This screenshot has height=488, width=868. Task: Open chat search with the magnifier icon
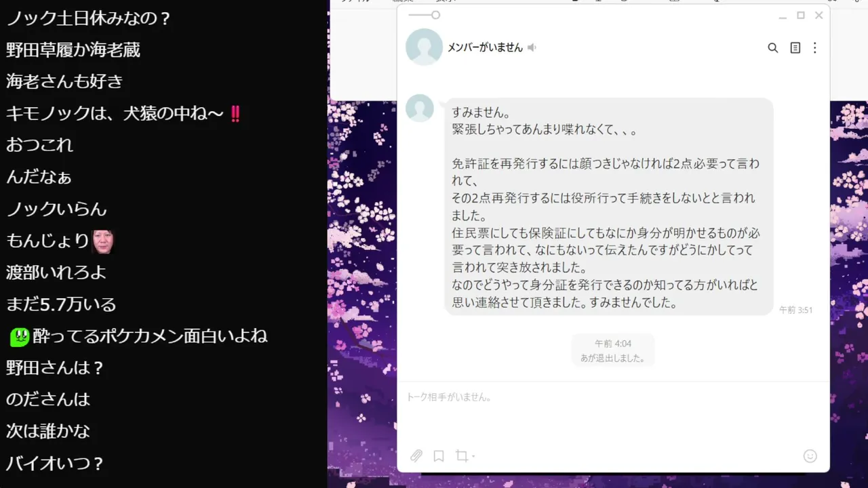772,48
